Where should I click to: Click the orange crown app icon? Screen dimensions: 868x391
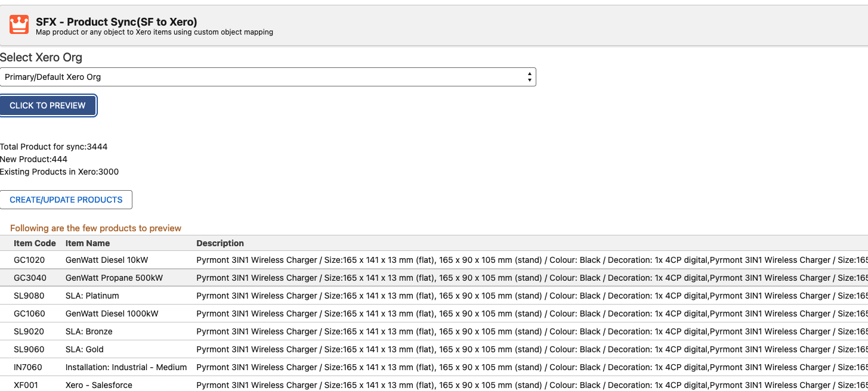tap(19, 25)
